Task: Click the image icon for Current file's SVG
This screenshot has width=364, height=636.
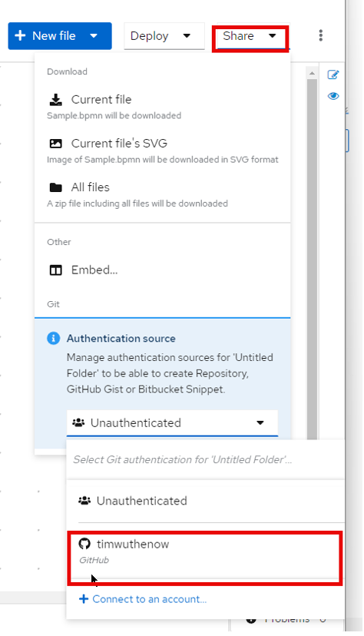Action: pos(55,144)
